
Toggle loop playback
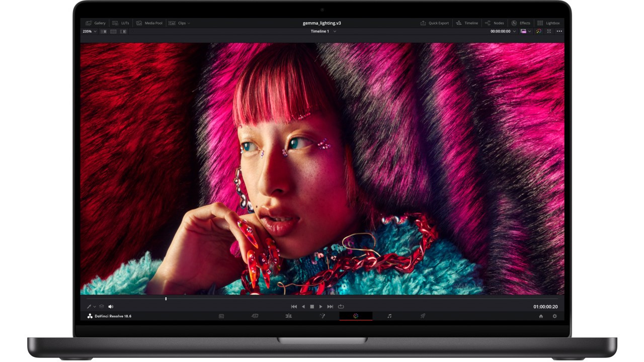(341, 307)
